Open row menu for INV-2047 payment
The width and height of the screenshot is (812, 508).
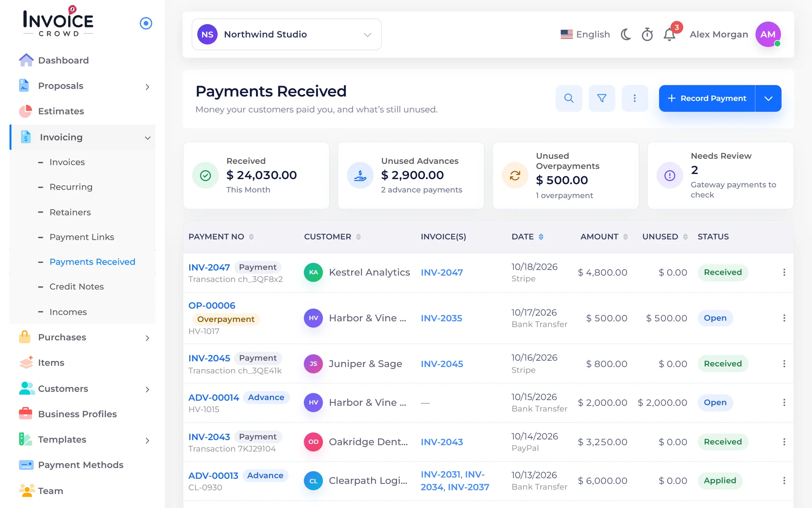click(x=784, y=272)
